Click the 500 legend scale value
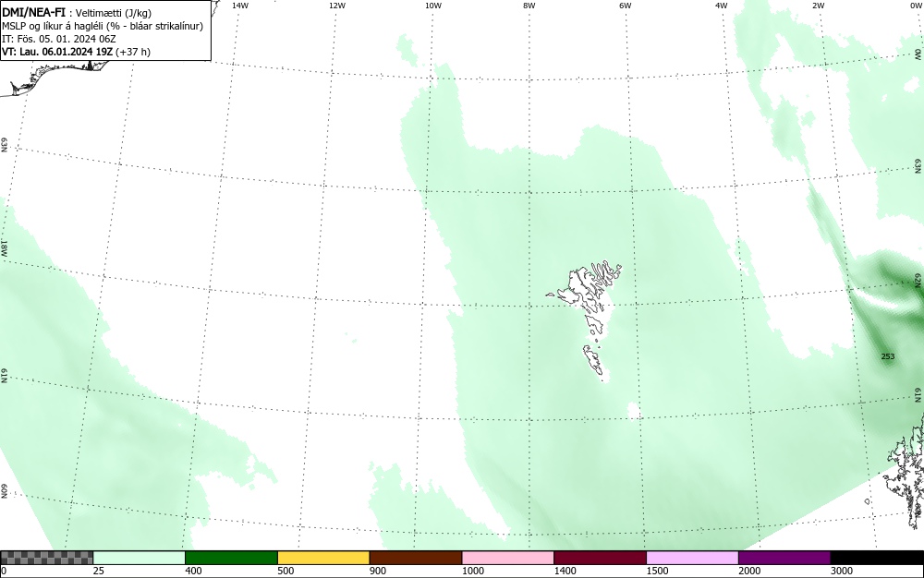 (286, 571)
